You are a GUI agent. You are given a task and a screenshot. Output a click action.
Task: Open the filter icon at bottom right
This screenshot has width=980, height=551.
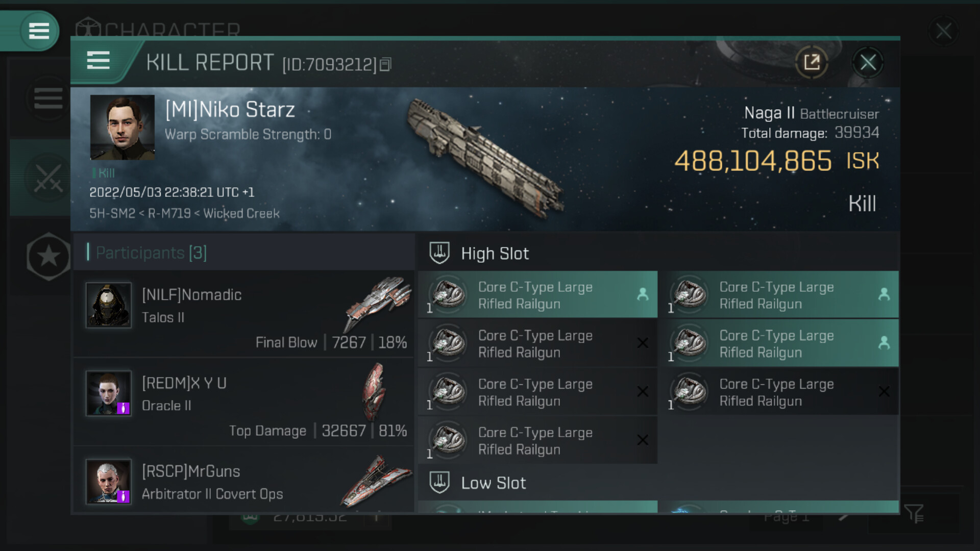(x=913, y=513)
